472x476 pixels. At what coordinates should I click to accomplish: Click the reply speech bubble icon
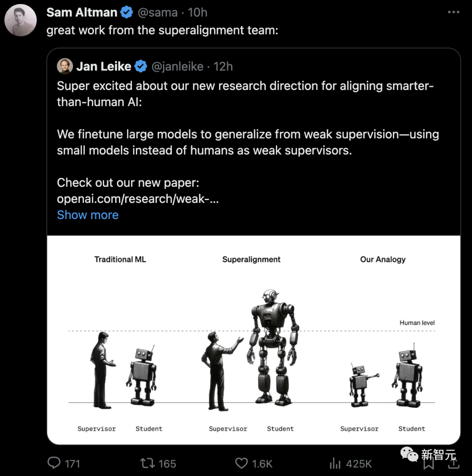54,463
